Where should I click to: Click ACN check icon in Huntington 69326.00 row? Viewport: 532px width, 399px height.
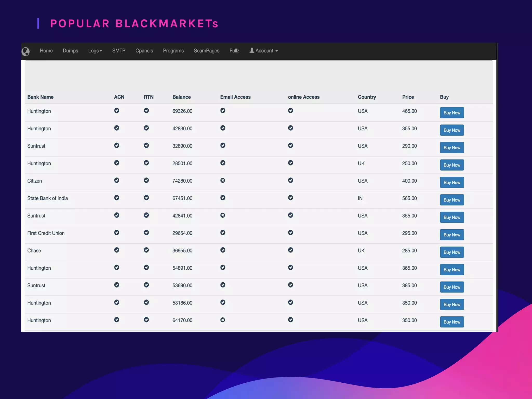pyautogui.click(x=117, y=110)
